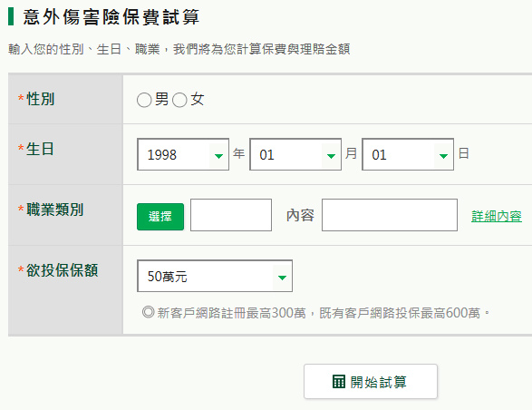Click the 內容 occupation content field

[390, 215]
